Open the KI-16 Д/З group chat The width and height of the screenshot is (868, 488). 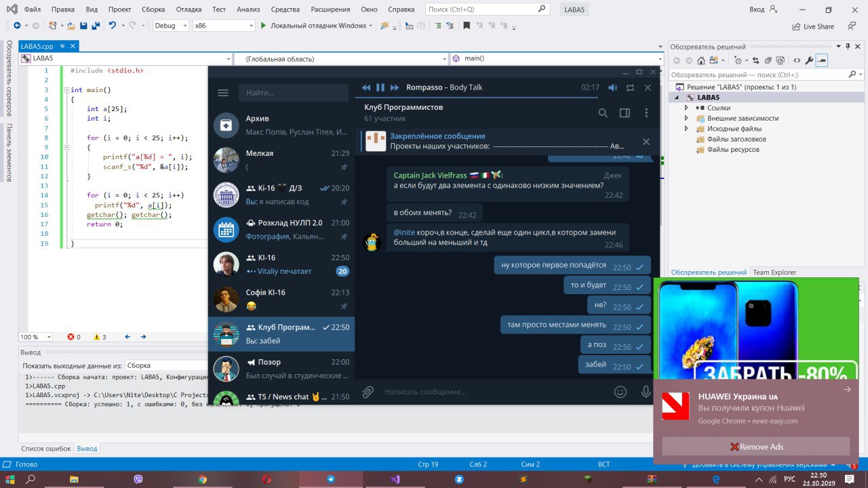(281, 195)
